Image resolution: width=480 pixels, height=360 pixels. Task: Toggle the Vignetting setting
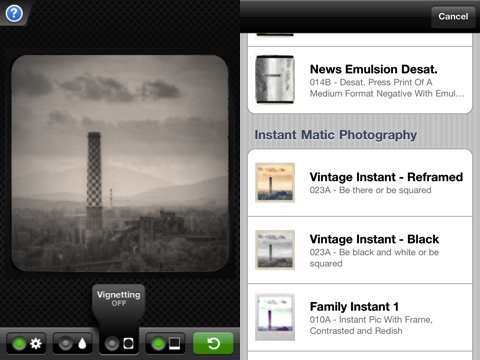click(x=119, y=343)
